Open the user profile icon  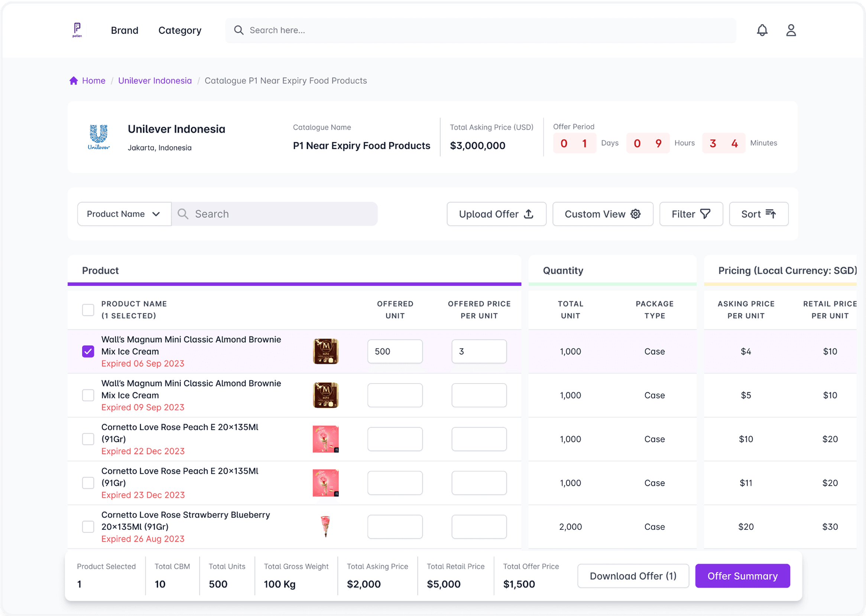791,30
